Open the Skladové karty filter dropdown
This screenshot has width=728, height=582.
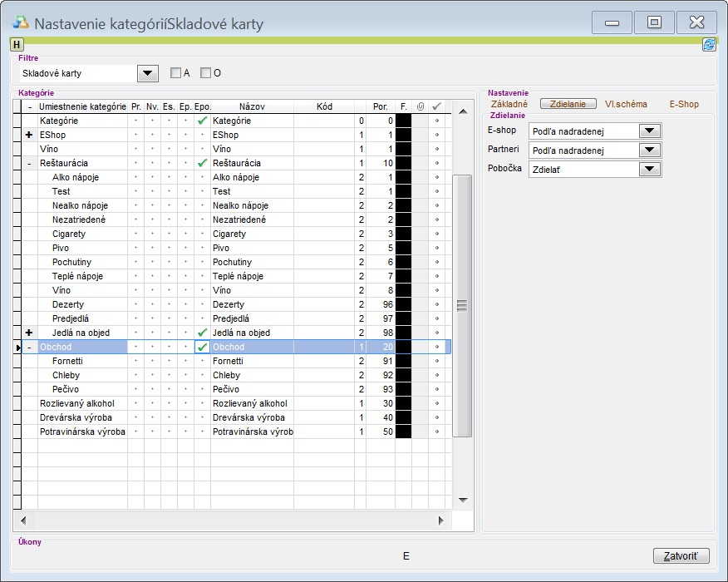click(148, 73)
